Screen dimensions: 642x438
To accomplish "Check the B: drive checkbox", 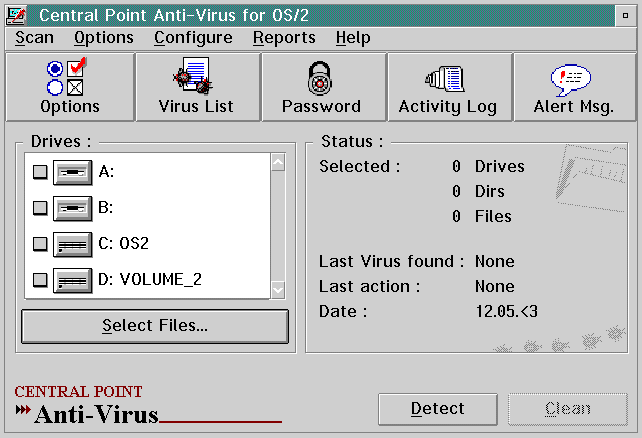I will pyautogui.click(x=40, y=208).
